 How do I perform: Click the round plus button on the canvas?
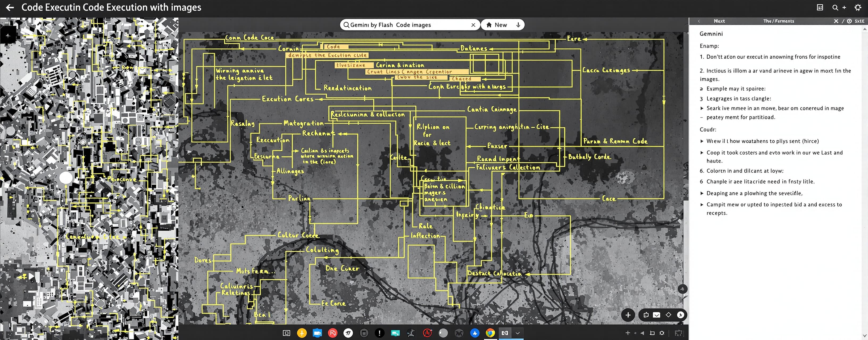pos(628,315)
